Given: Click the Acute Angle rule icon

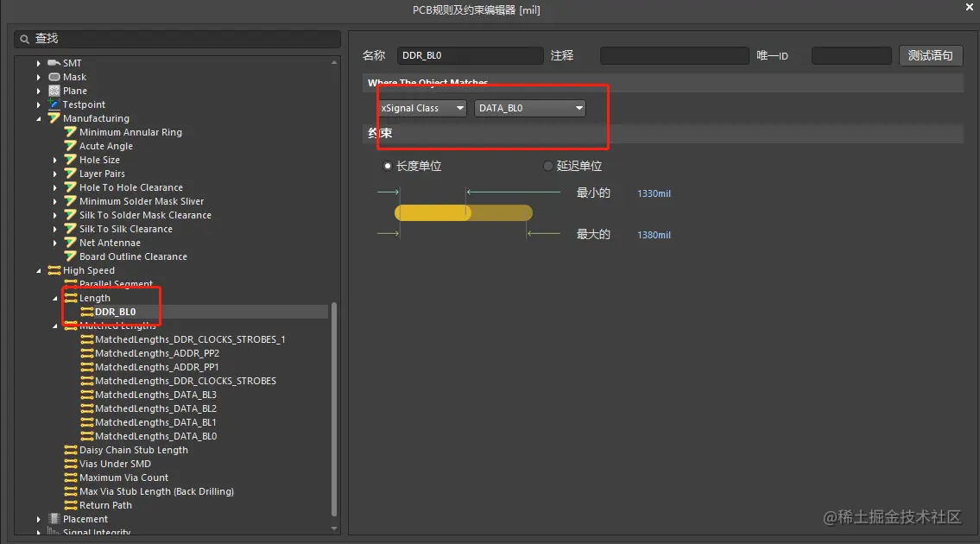Looking at the screenshot, I should click(x=71, y=146).
